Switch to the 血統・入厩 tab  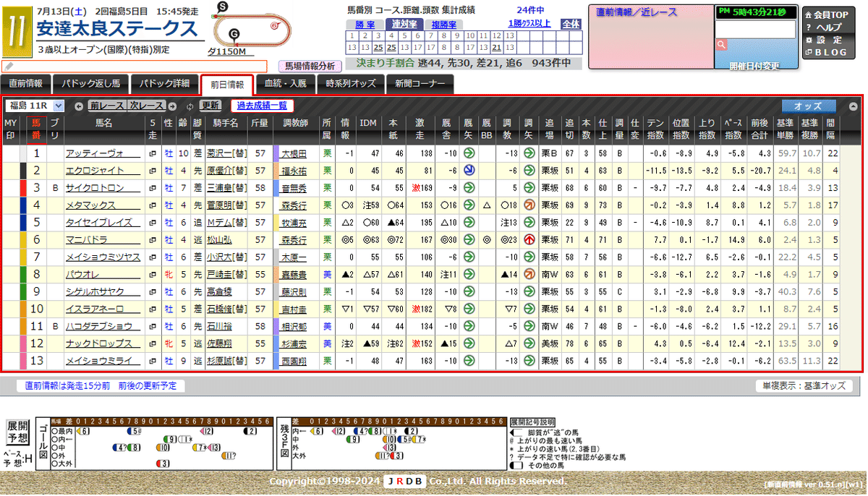288,84
